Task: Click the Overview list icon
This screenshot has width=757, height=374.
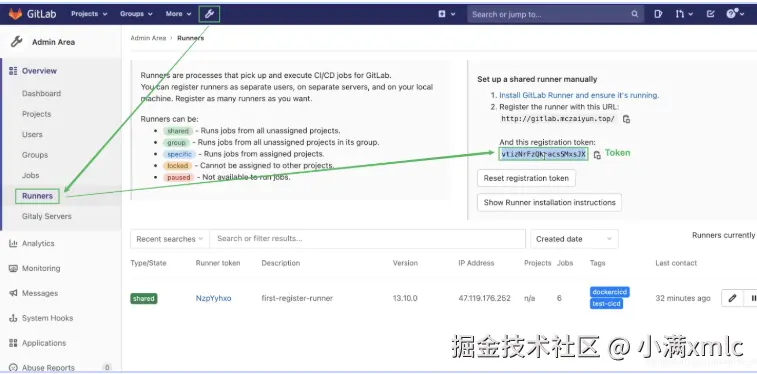Action: click(x=13, y=70)
